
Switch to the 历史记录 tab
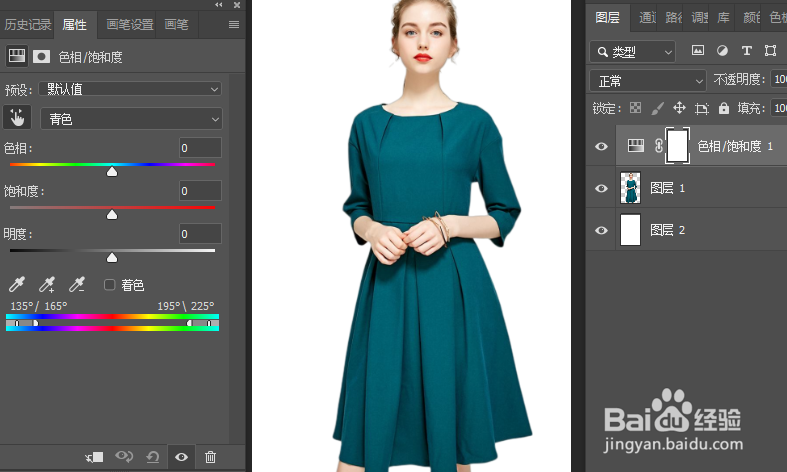coord(27,24)
